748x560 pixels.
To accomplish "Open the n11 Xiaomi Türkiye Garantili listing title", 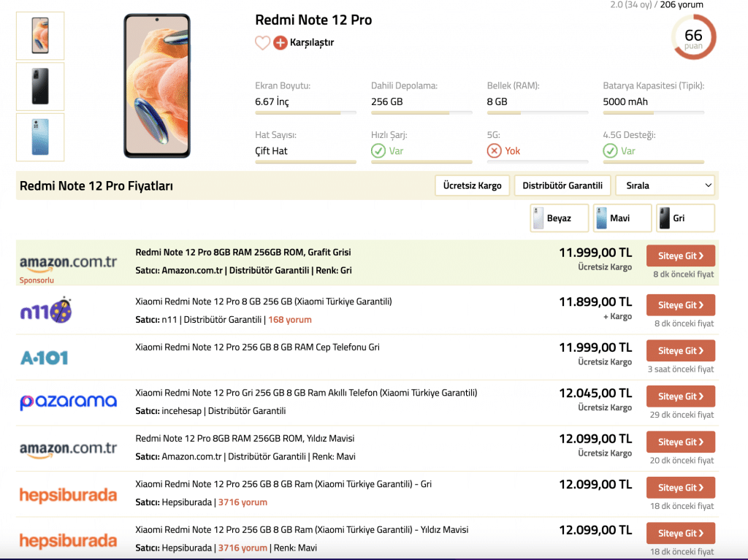I will click(263, 302).
